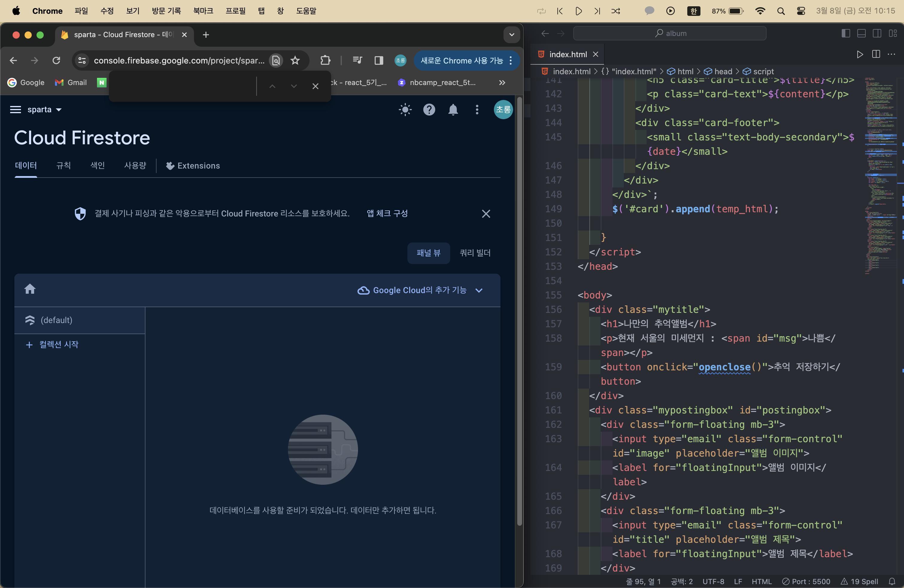Select html in VS Code breadcrumb

(x=680, y=72)
